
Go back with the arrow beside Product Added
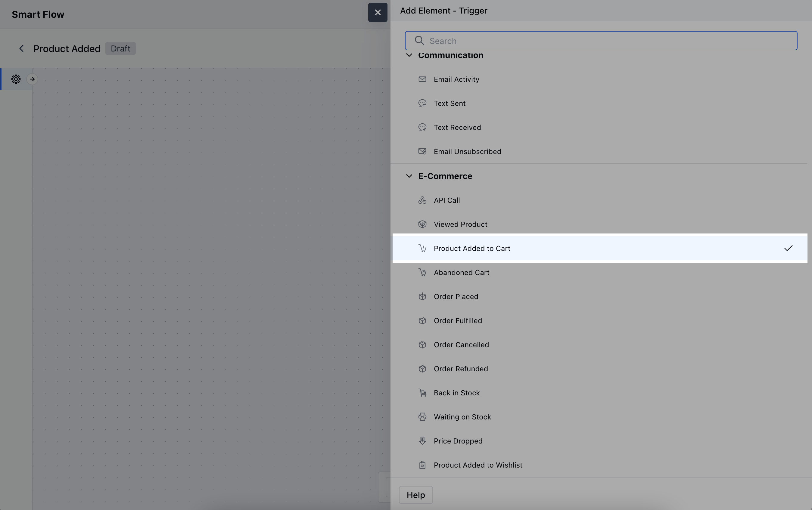coord(21,48)
